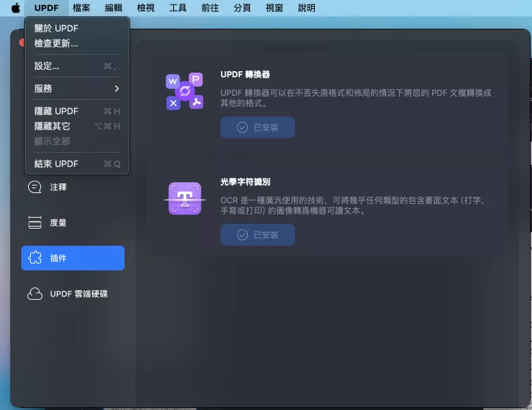
Task: Select 關於 UPDF menu entry
Action: 77,28
